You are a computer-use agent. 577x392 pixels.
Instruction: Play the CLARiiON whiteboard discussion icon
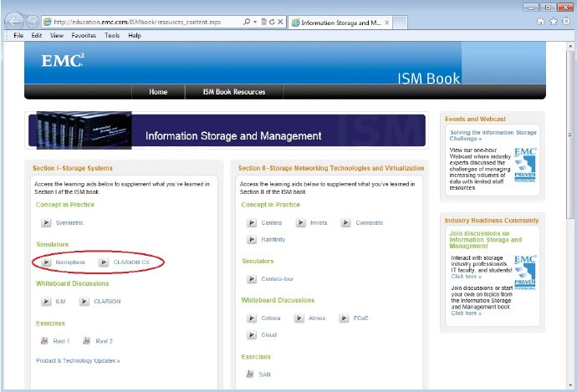point(84,301)
